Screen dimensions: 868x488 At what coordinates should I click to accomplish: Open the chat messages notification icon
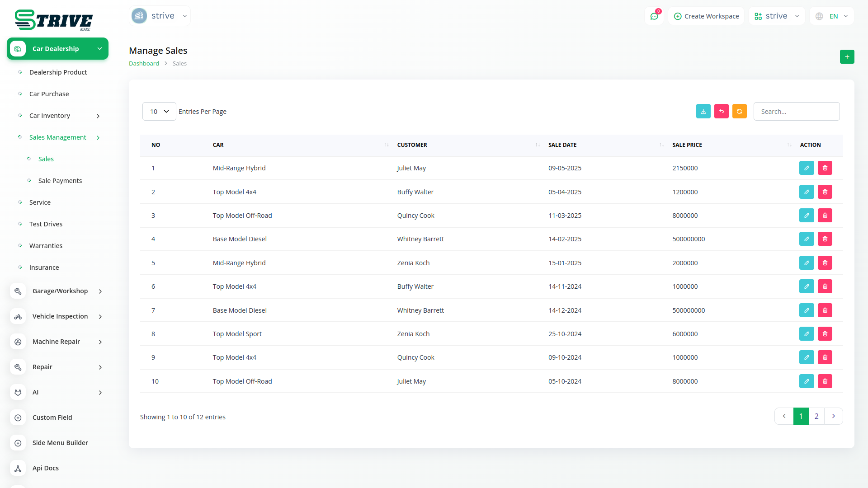pyautogui.click(x=654, y=16)
